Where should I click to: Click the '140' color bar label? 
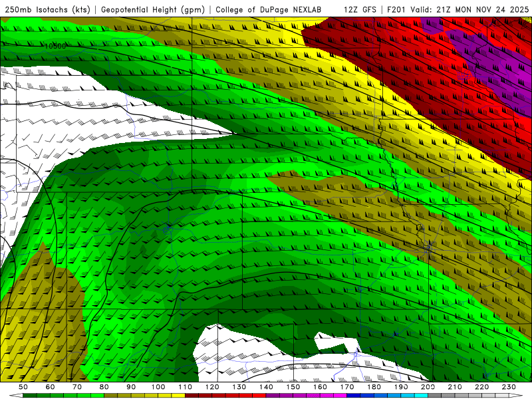point(267,387)
